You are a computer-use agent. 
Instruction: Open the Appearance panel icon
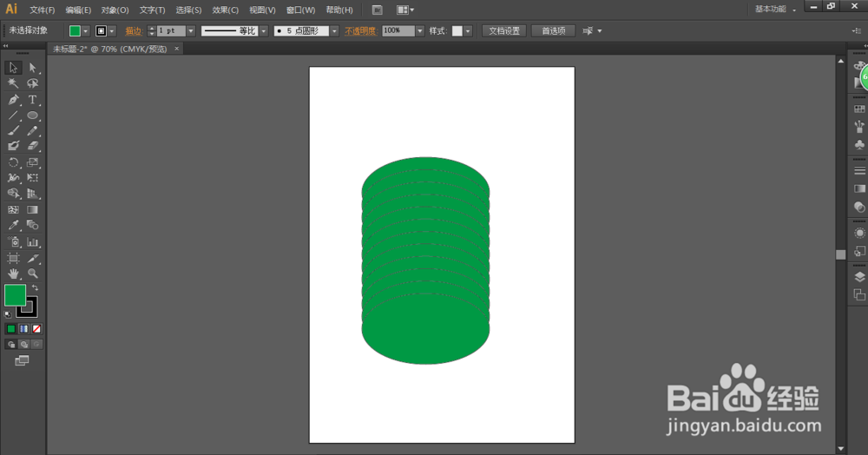click(x=859, y=233)
